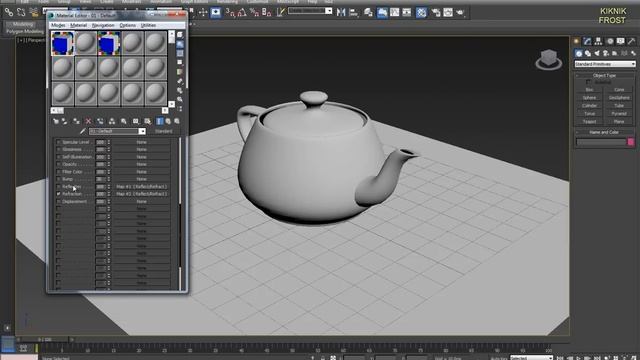640x360 pixels.
Task: Click the Sample Type icon in the Material Editor side toolbar
Action: pyautogui.click(x=180, y=35)
